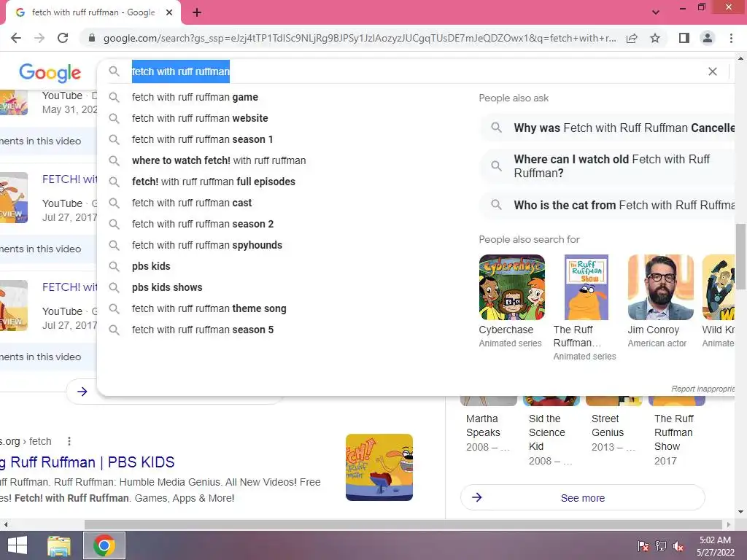Open the share this page icon
747x560 pixels.
click(x=632, y=38)
